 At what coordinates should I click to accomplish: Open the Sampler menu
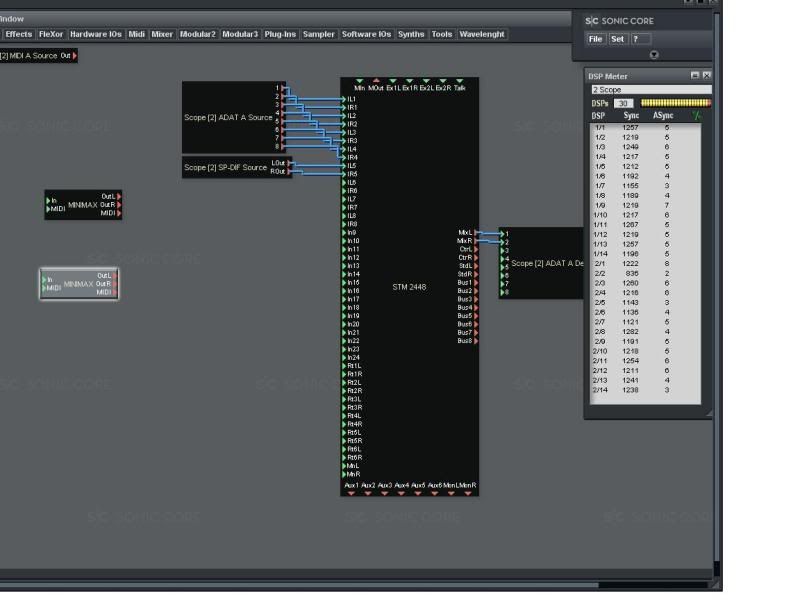pos(319,34)
